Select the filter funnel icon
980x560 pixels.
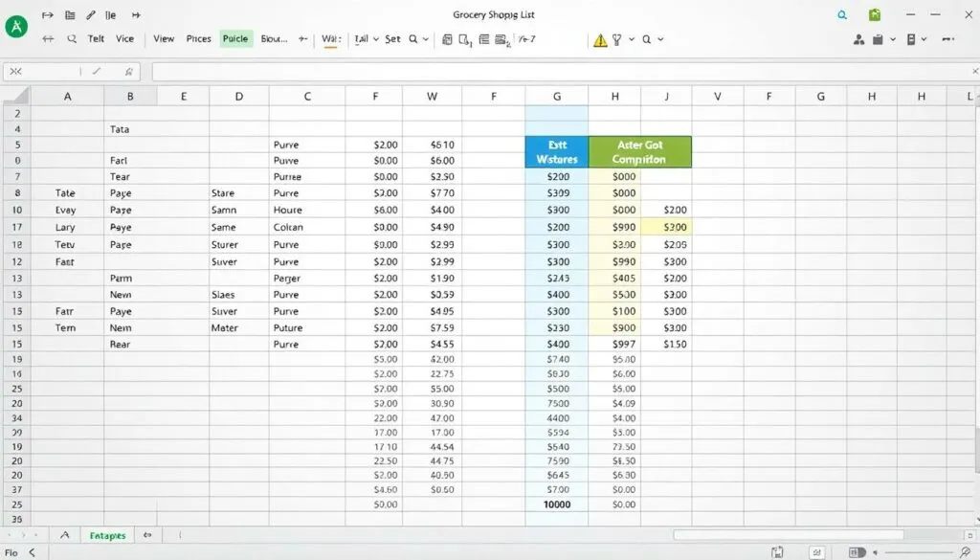618,40
